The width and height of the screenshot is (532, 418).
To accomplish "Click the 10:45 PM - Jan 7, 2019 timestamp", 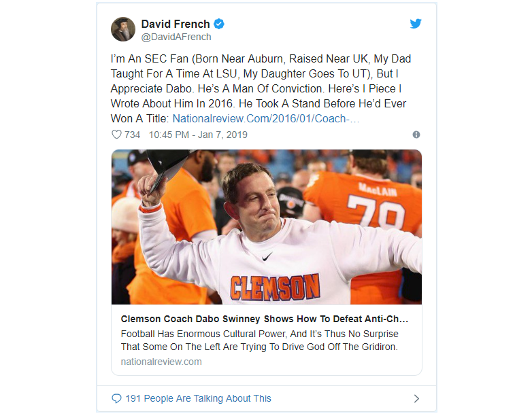I will coord(197,135).
